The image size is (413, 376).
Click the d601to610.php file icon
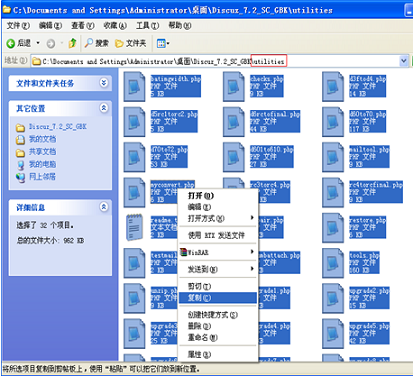pos(234,157)
